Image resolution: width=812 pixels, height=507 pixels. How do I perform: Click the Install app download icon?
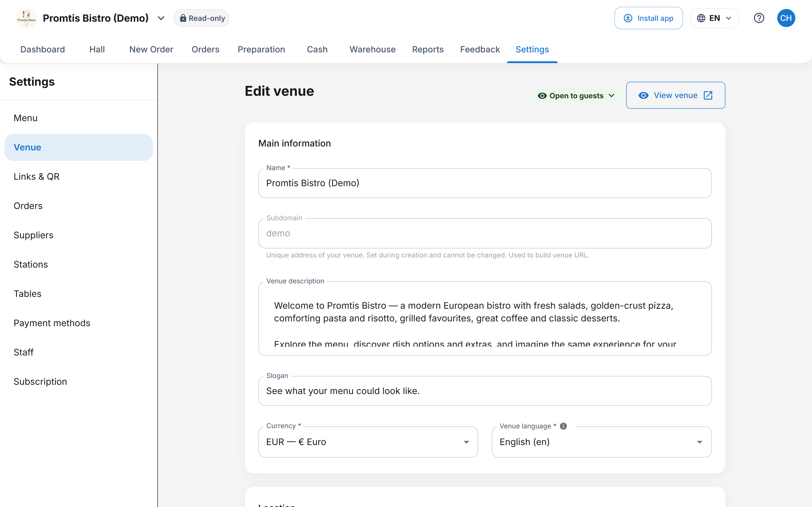pos(628,18)
